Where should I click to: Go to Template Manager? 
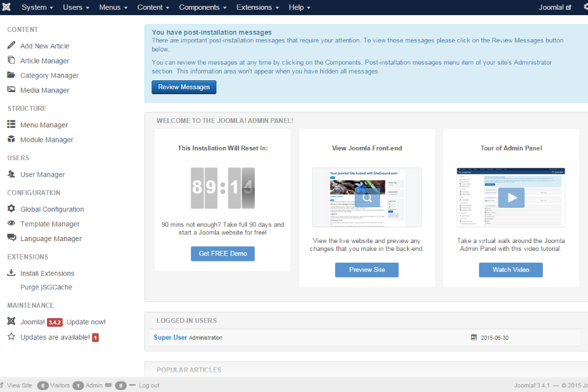50,223
